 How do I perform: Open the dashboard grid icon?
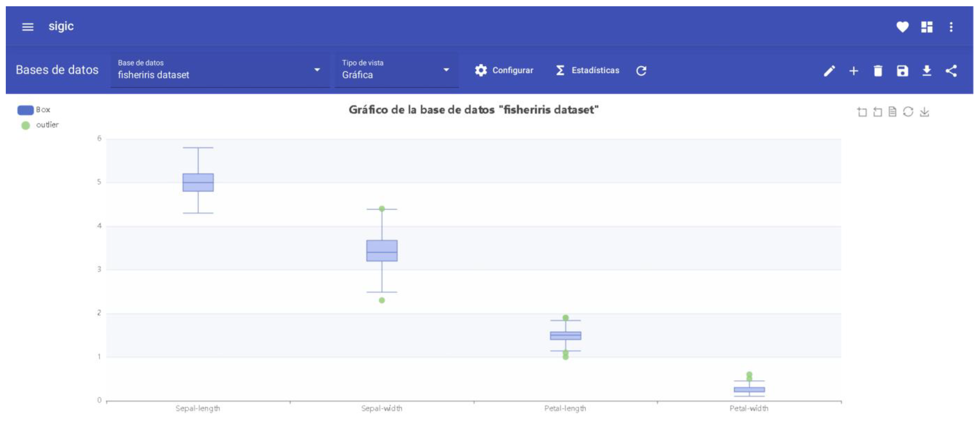[926, 27]
